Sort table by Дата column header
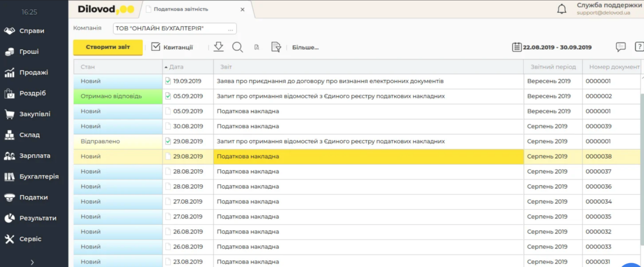 (176, 67)
